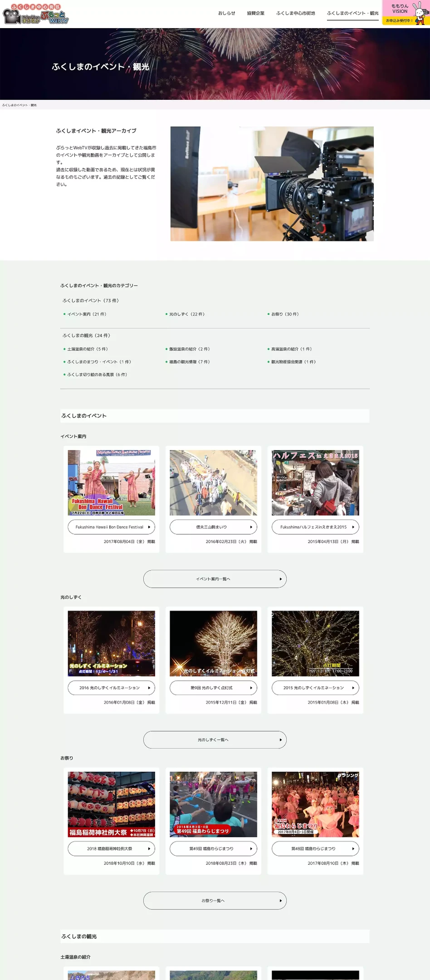Click the 2016 光のしずくイルミネーション button
430x980 pixels.
click(111, 688)
